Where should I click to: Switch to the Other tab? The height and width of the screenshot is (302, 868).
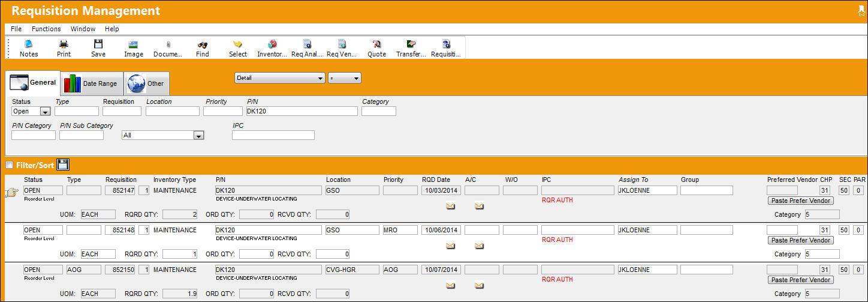tap(146, 83)
